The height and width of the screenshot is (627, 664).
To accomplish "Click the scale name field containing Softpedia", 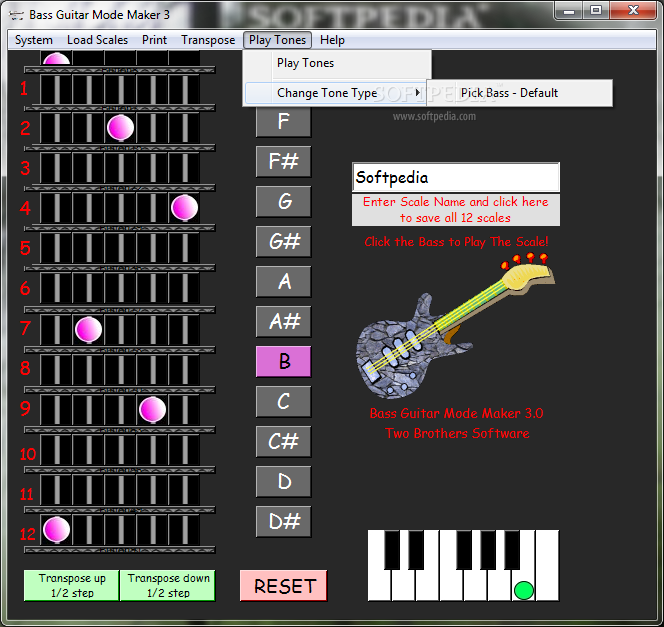I will [456, 177].
